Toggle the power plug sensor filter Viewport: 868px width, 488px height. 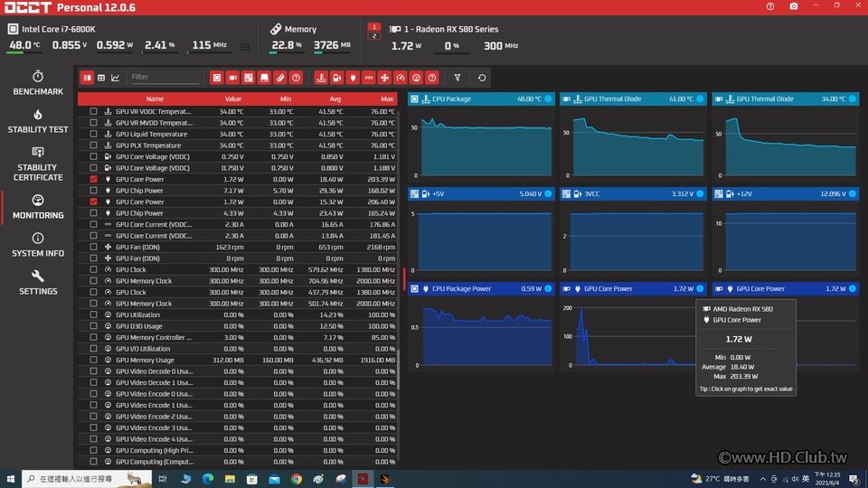coord(353,78)
